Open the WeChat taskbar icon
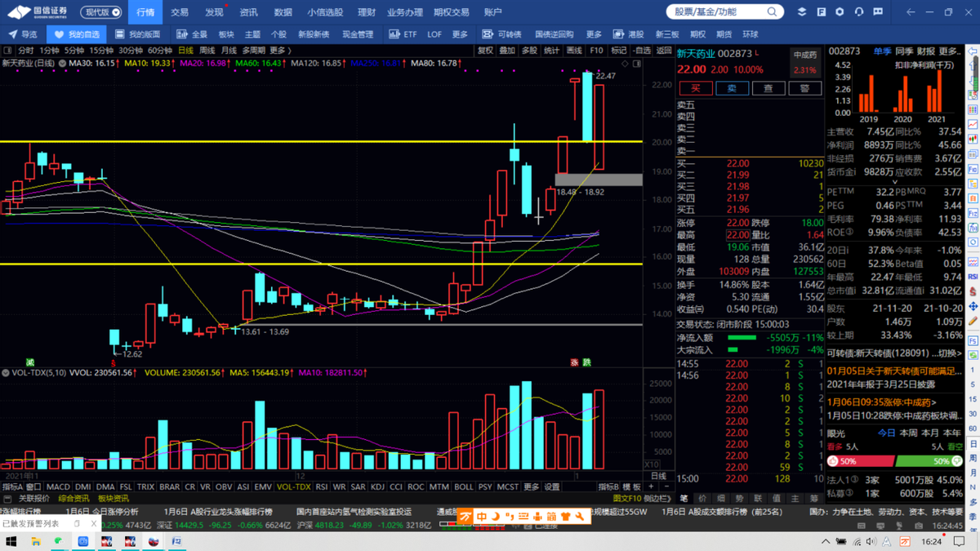 59,541
